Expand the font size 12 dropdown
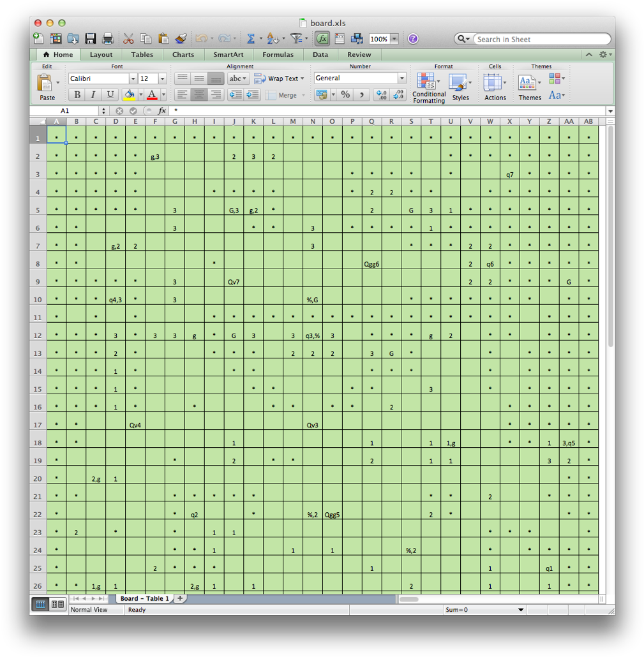The width and height of the screenshot is (644, 657). pyautogui.click(x=163, y=78)
